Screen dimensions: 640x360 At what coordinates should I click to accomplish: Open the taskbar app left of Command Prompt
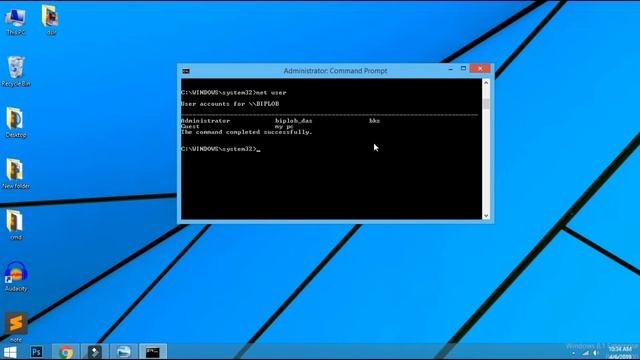(123, 352)
